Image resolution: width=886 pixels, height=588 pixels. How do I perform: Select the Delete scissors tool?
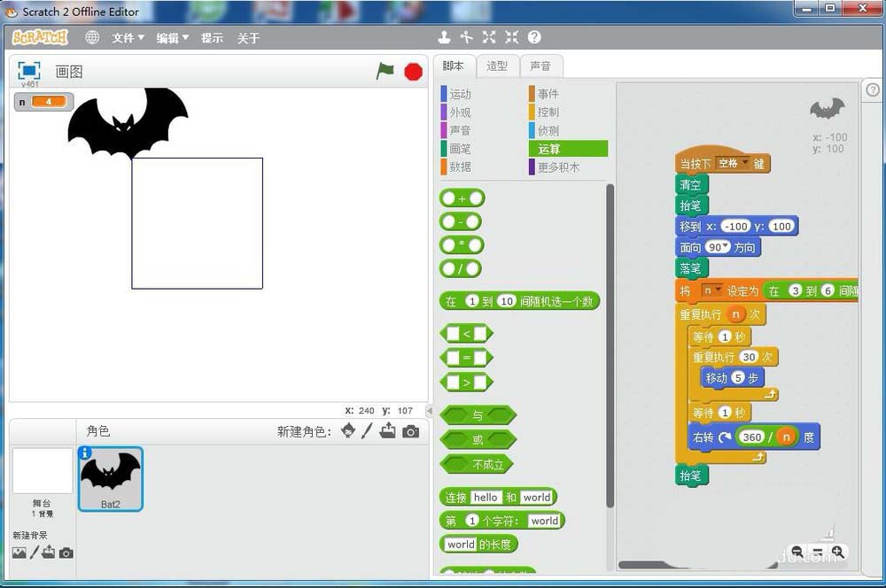[x=466, y=37]
